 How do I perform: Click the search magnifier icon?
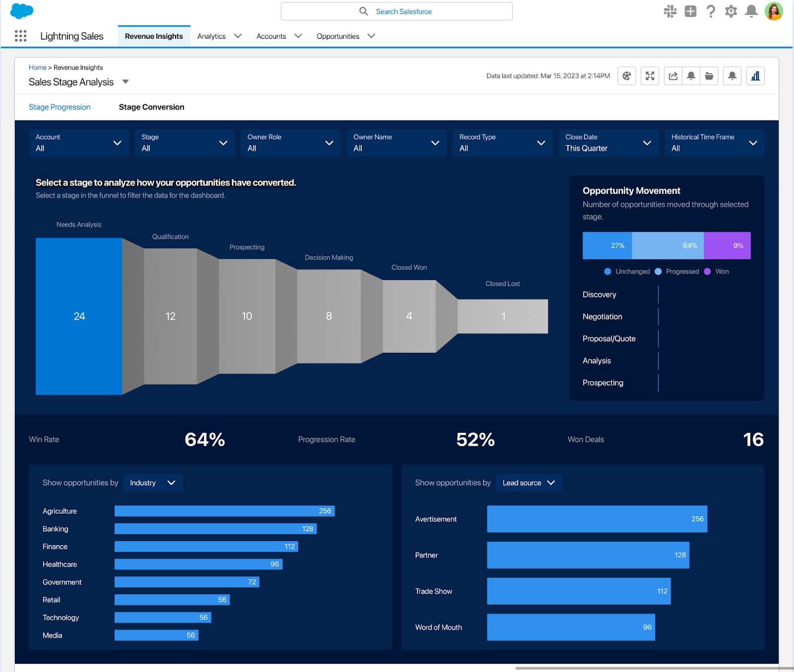[x=364, y=11]
